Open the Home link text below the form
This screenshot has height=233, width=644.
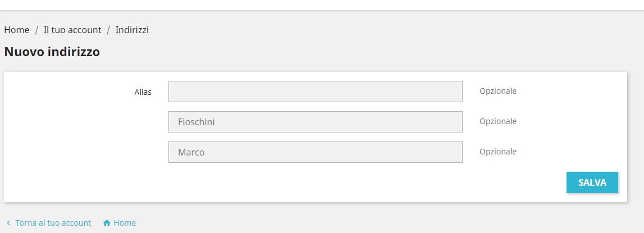click(x=125, y=223)
